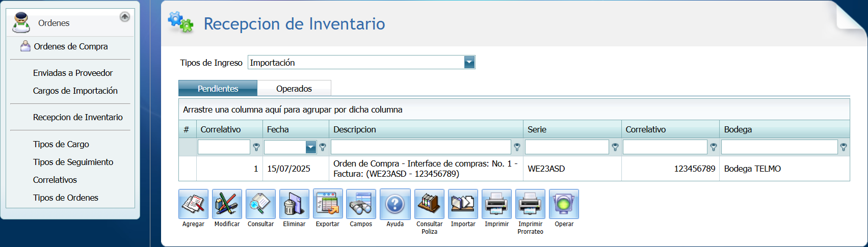Switch to the Operados tab

(294, 88)
